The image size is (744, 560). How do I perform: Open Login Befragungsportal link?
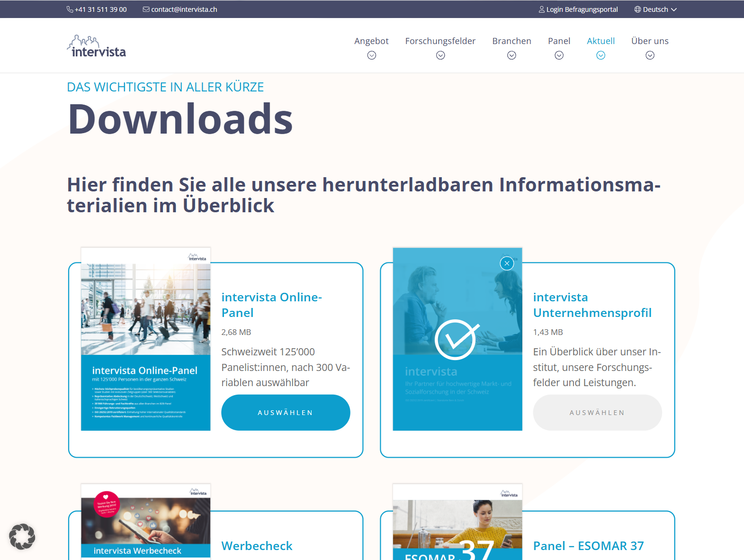pos(582,9)
